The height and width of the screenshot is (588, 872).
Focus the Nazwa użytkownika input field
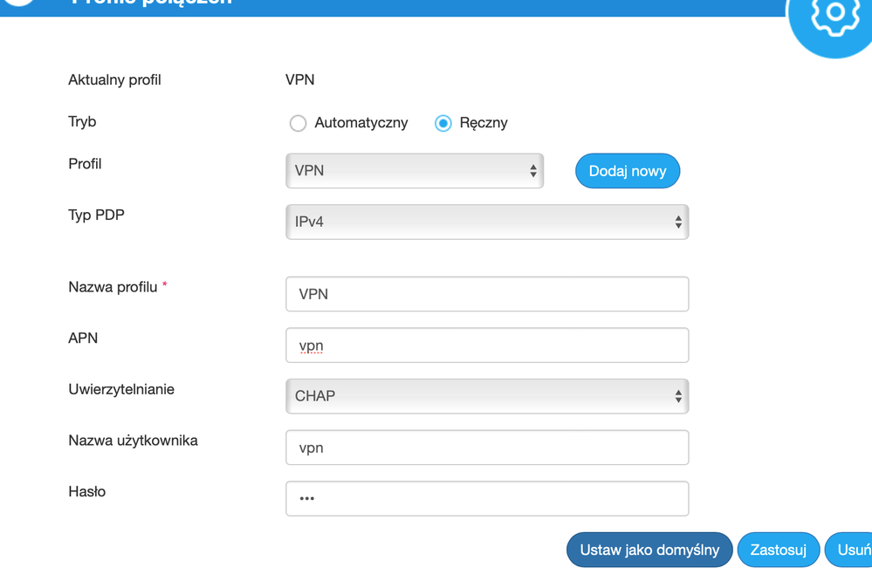487,448
